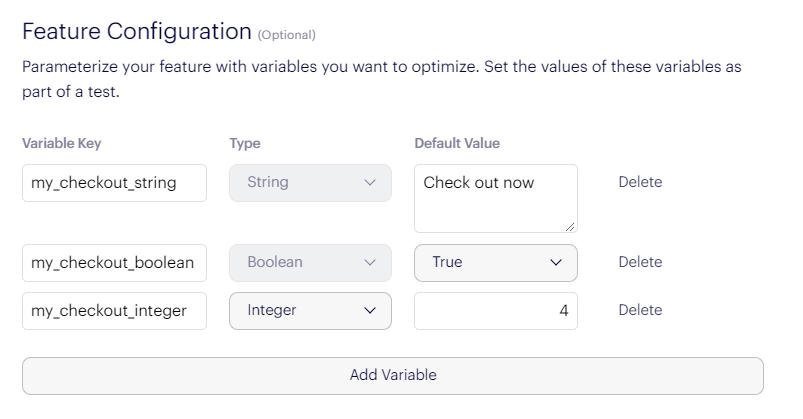Screen dimensions: 803x419
Task: Click the (Optional) label
Action: click(x=287, y=35)
